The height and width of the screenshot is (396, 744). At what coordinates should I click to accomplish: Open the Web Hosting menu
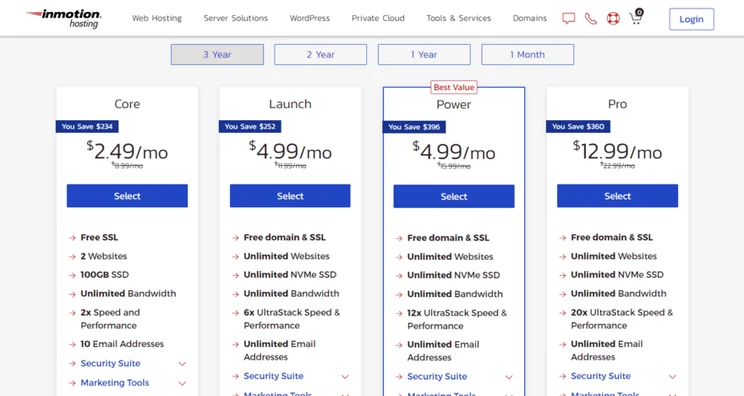(157, 18)
